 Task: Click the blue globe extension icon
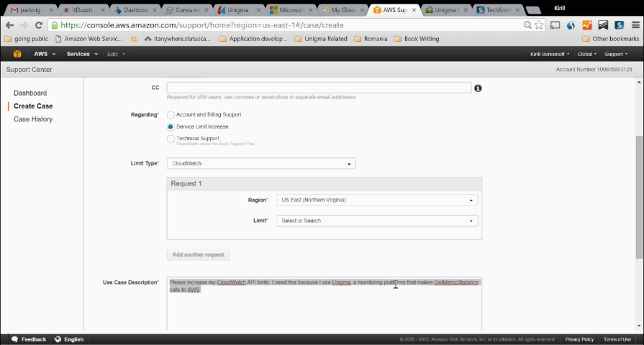tap(571, 25)
